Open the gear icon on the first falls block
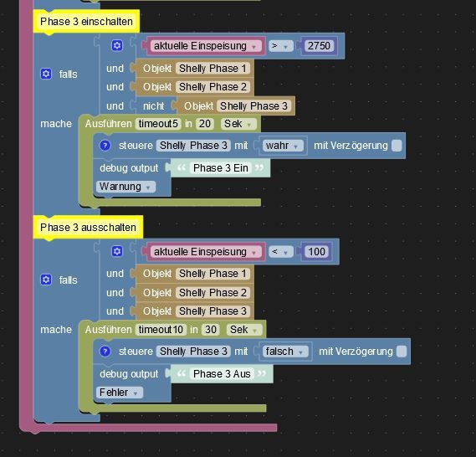The height and width of the screenshot is (457, 476). pyautogui.click(x=46, y=74)
